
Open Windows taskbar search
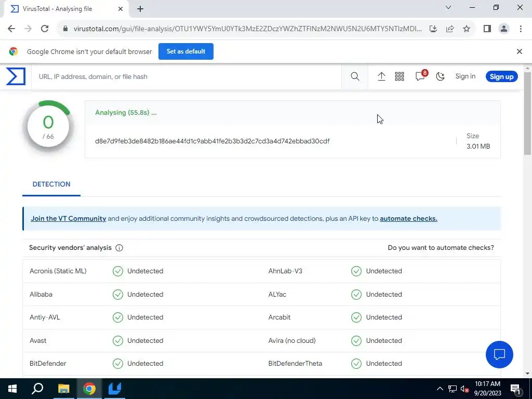[x=37, y=389]
